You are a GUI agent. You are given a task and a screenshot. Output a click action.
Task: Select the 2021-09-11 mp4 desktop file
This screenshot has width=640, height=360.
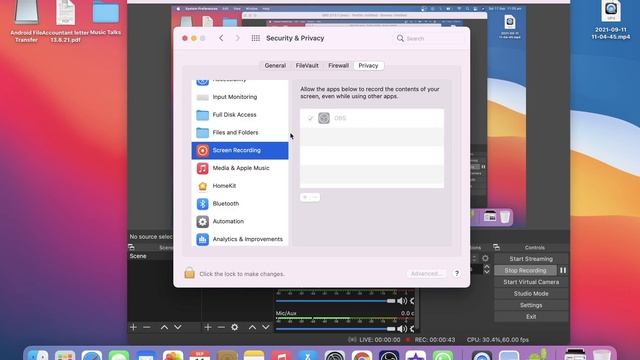[x=611, y=20]
